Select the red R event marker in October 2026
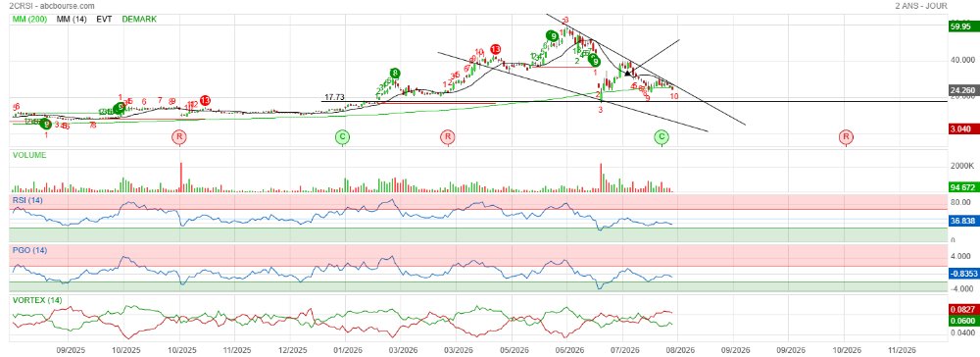Viewport: 980px width, 357px height. tap(846, 136)
